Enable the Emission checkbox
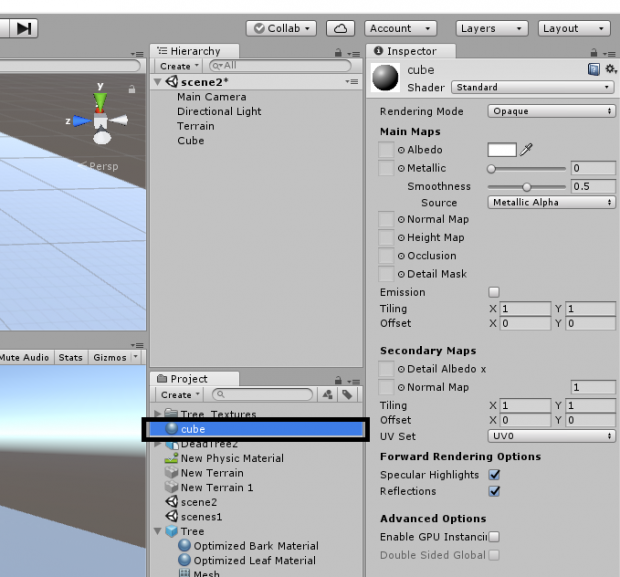Image resolution: width=620 pixels, height=577 pixels. coord(493,292)
